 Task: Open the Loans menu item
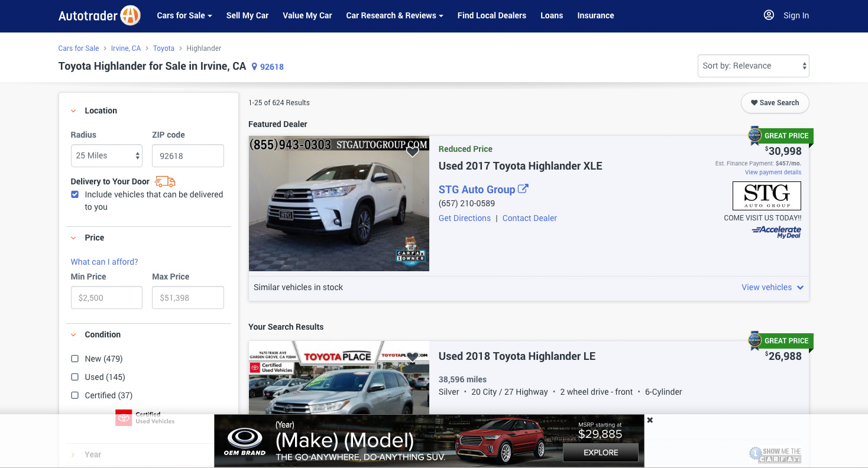[x=552, y=15]
